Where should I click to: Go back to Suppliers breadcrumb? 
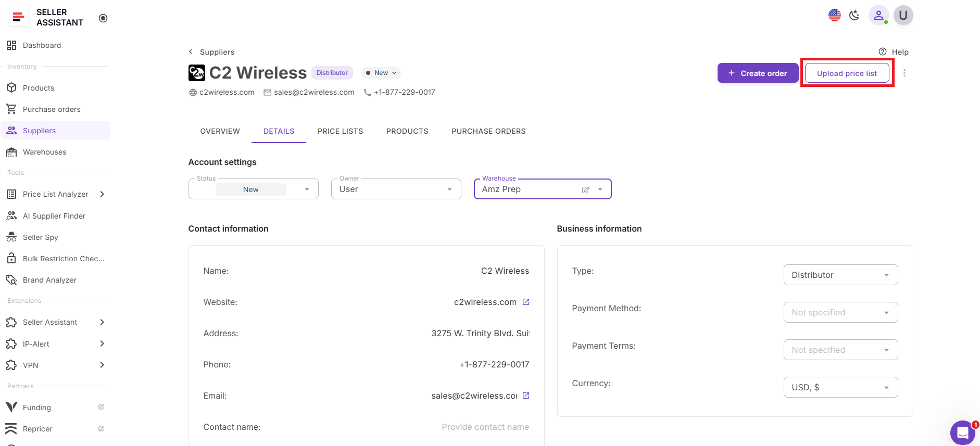click(211, 52)
